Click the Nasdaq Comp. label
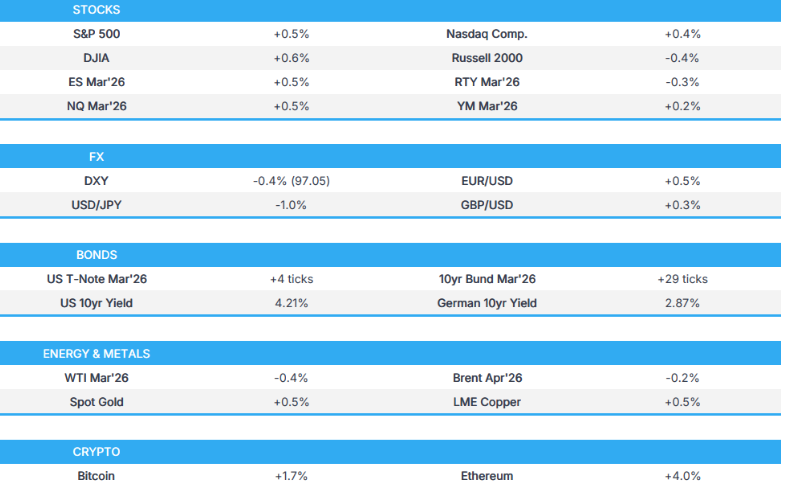 pyautogui.click(x=487, y=34)
